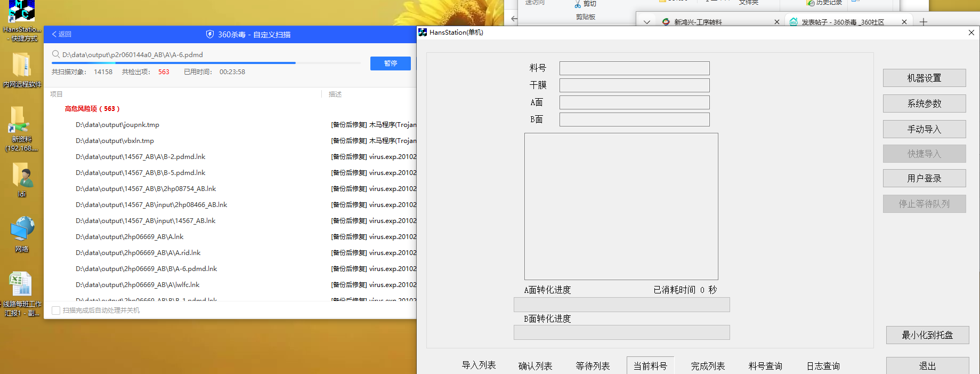Click the empty preview box in HansStation

click(x=621, y=206)
